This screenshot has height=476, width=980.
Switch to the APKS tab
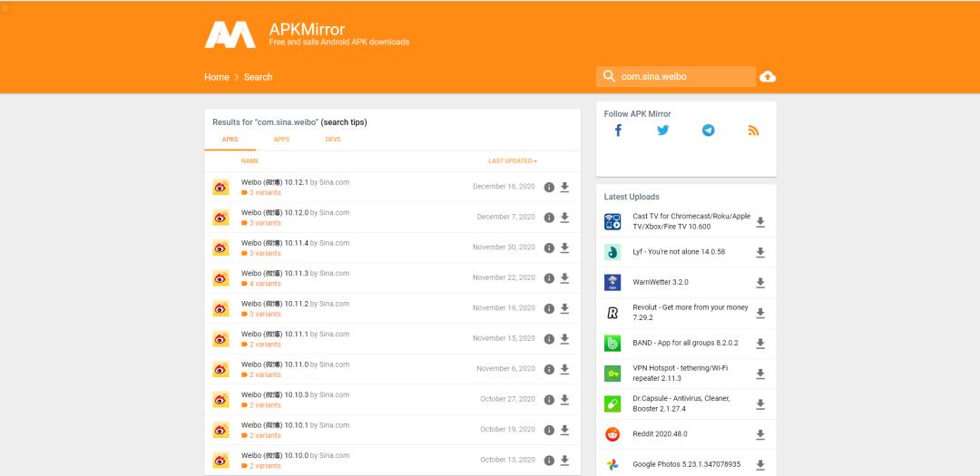coord(230,140)
